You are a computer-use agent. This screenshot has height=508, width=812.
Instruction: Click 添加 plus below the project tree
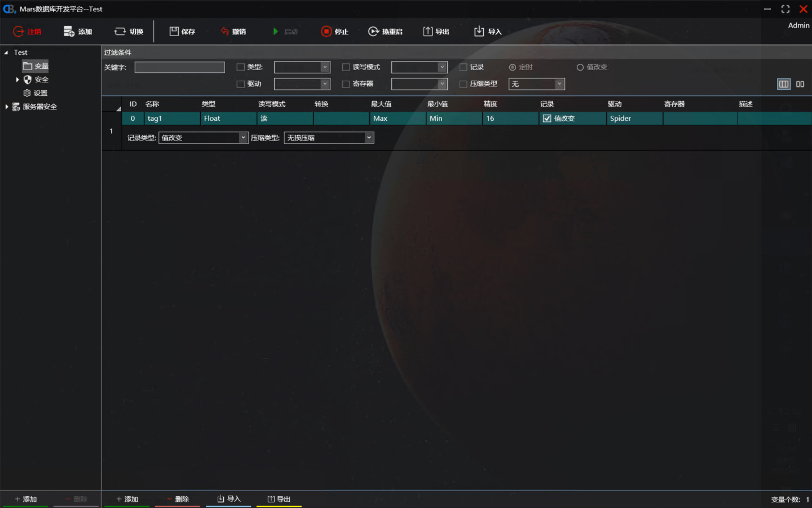[25, 499]
